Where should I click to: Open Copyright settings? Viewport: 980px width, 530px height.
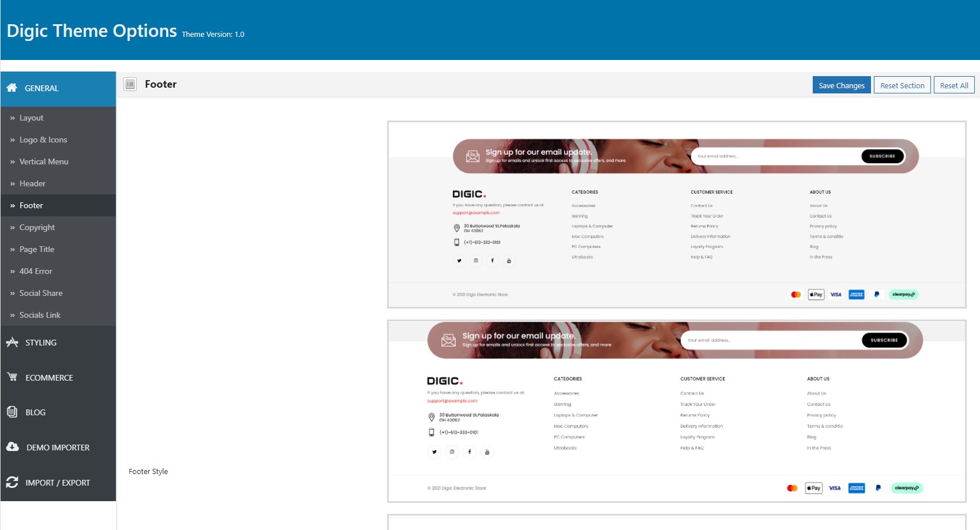point(58,227)
